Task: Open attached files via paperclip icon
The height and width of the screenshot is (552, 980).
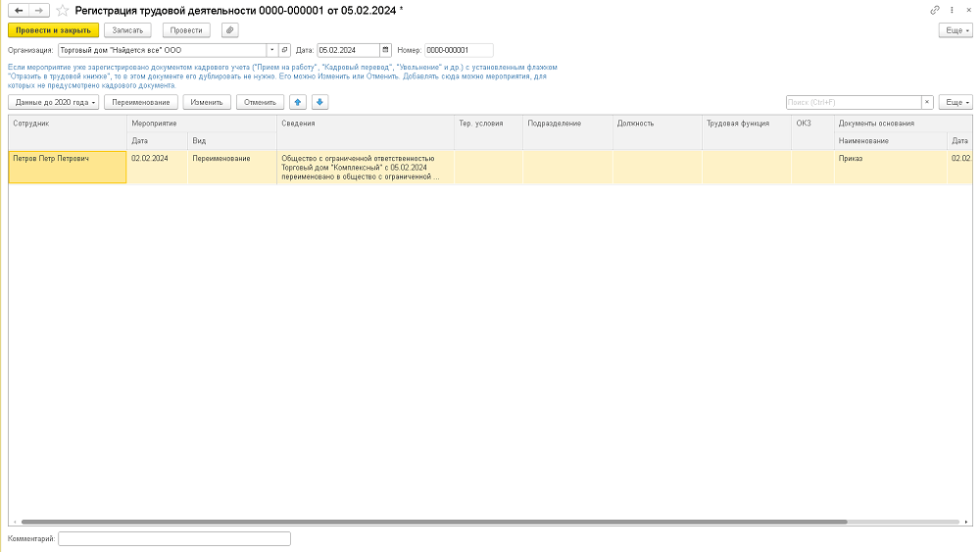Action: (x=229, y=30)
